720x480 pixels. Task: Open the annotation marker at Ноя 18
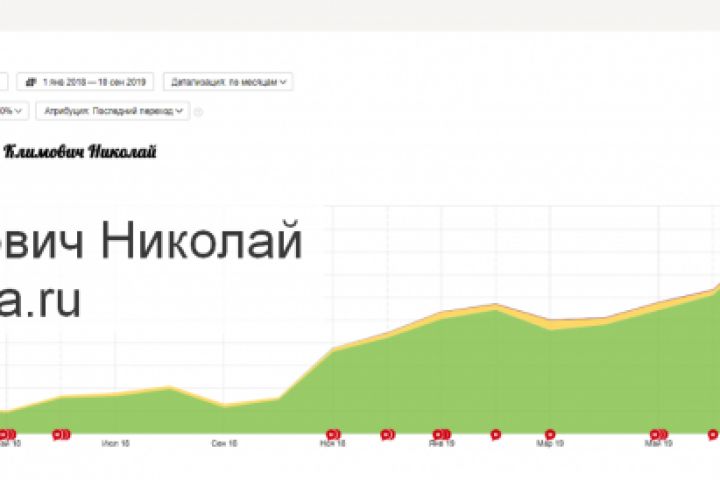point(333,435)
